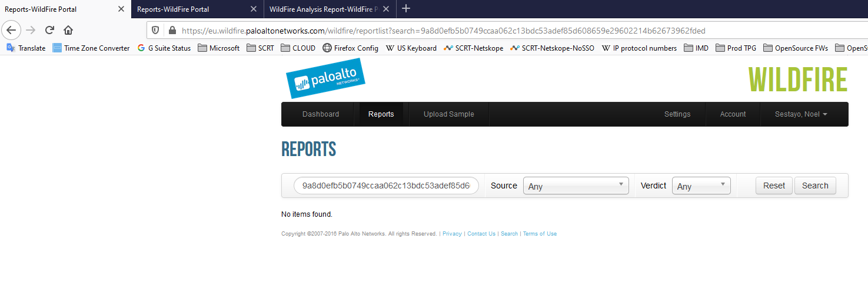Click the tracking protection shield icon

(156, 30)
